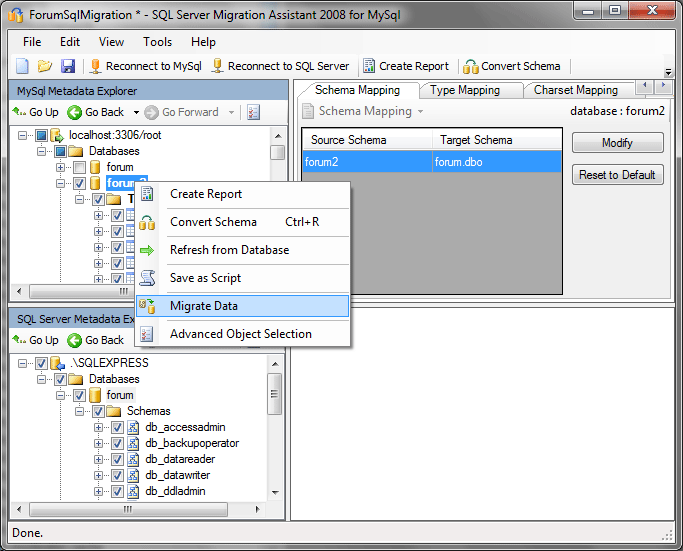Image resolution: width=683 pixels, height=551 pixels.
Task: Click Reconnect to MySql toolbar button
Action: click(143, 66)
